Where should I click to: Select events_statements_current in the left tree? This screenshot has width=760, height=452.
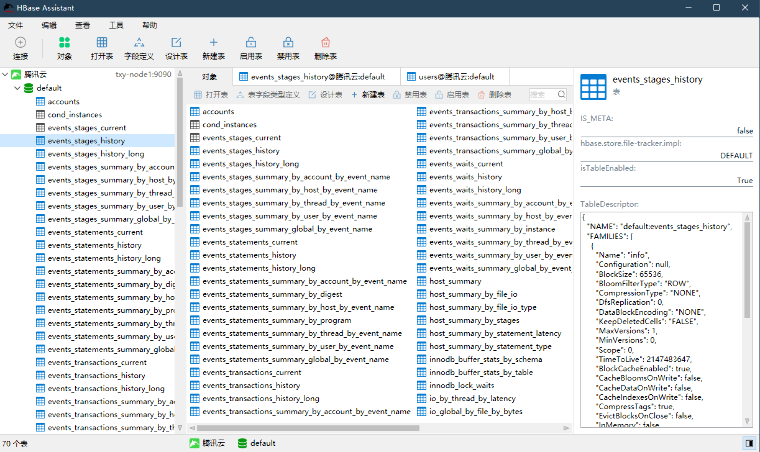pos(95,232)
